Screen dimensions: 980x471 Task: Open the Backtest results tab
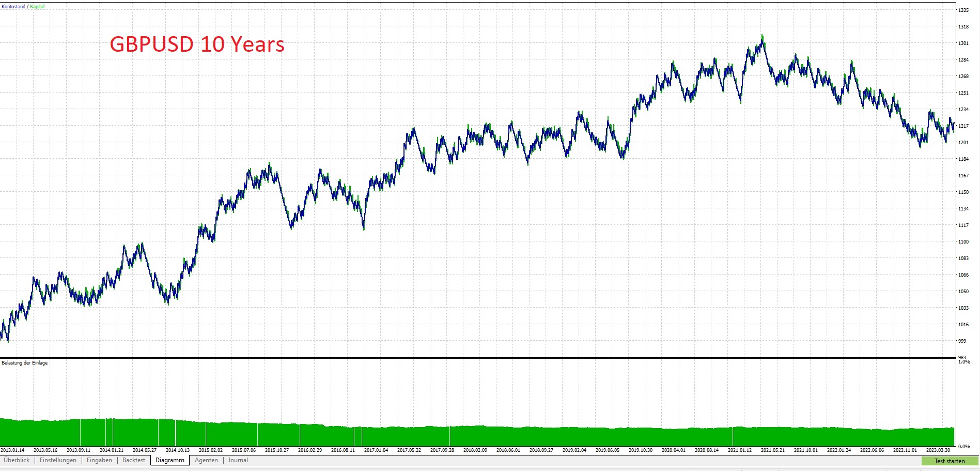coord(133,460)
